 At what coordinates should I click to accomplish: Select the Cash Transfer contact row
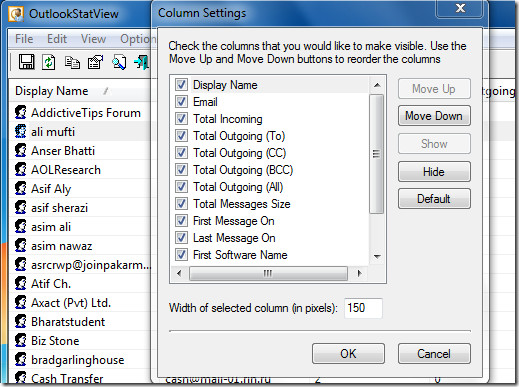pyautogui.click(x=80, y=378)
